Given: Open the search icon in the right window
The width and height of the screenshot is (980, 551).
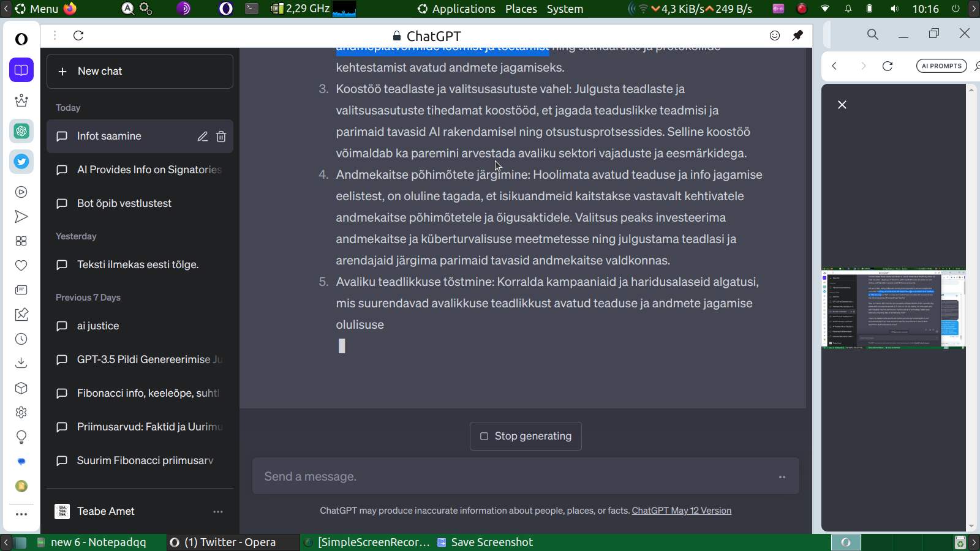Looking at the screenshot, I should coord(873,34).
